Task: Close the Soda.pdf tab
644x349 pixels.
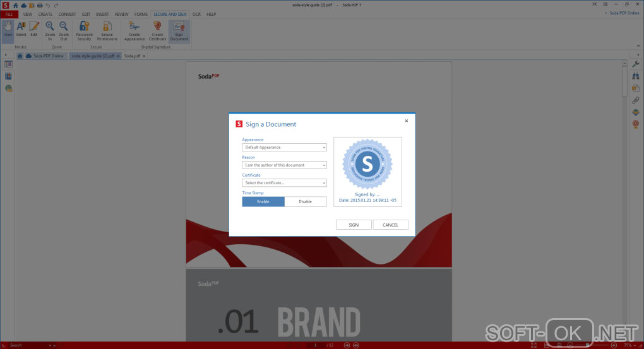Action: pyautogui.click(x=144, y=56)
